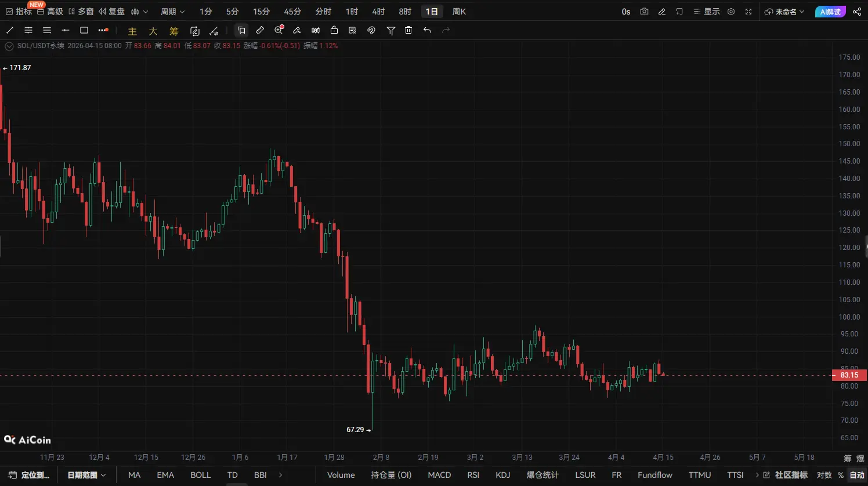
Task: Click the AI解读 button
Action: 830,12
